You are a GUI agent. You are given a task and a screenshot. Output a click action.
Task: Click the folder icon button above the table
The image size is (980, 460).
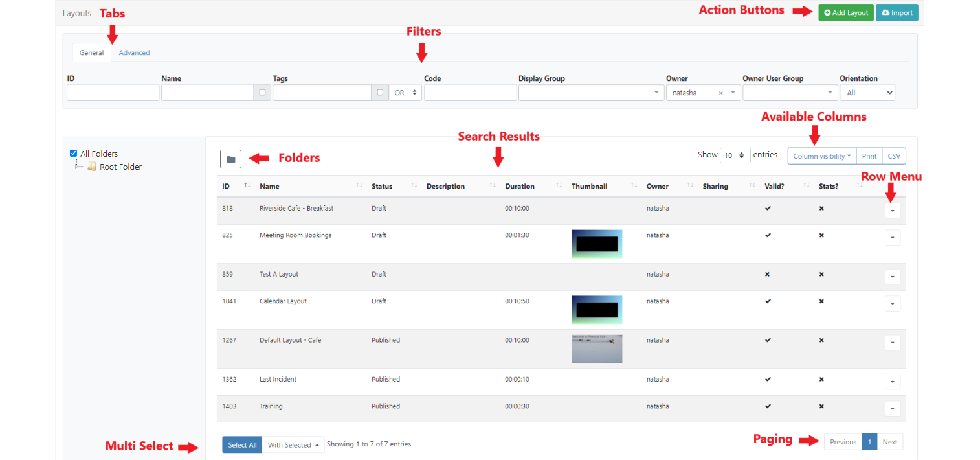pos(230,159)
